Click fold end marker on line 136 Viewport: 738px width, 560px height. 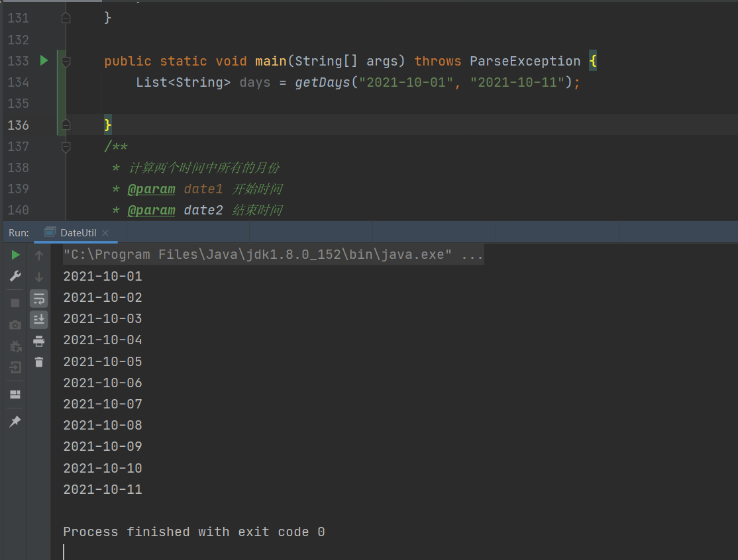pos(66,124)
